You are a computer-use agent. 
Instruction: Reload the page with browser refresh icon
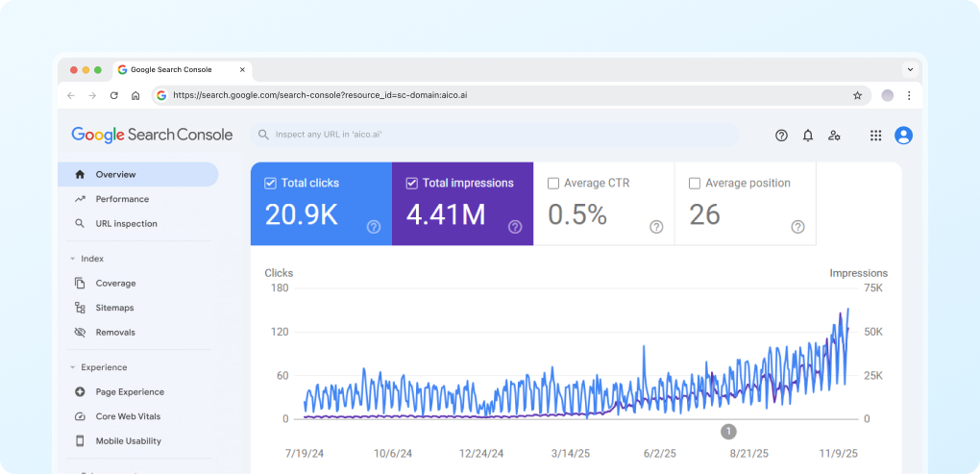113,96
